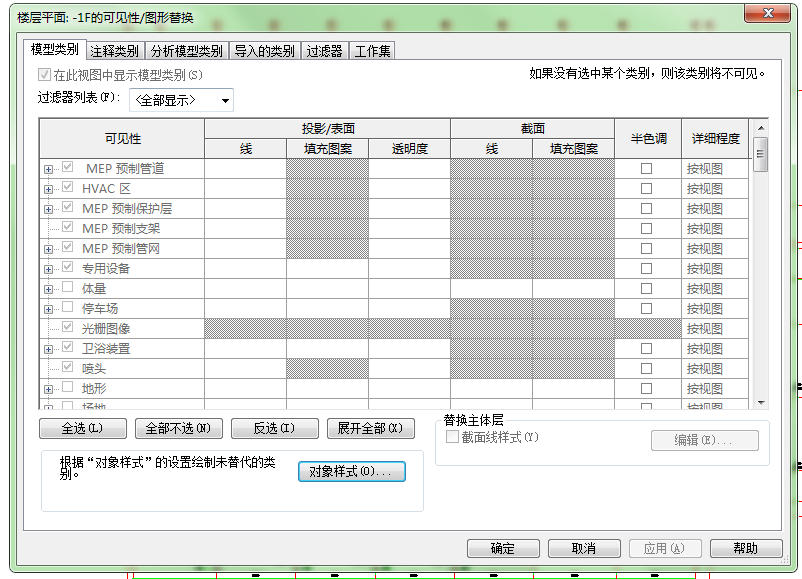Click 详细程度 cell for 光栅图像

click(715, 329)
